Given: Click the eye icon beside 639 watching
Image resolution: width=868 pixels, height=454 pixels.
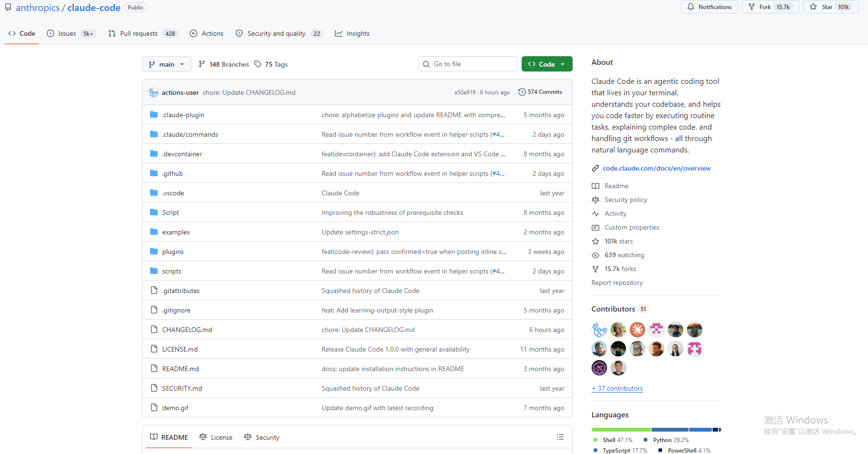Looking at the screenshot, I should click(595, 255).
